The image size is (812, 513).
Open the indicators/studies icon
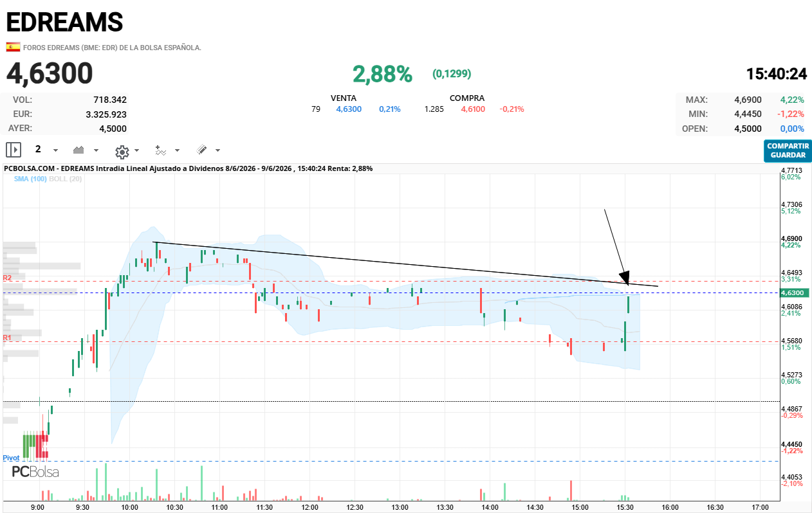pyautogui.click(x=160, y=150)
